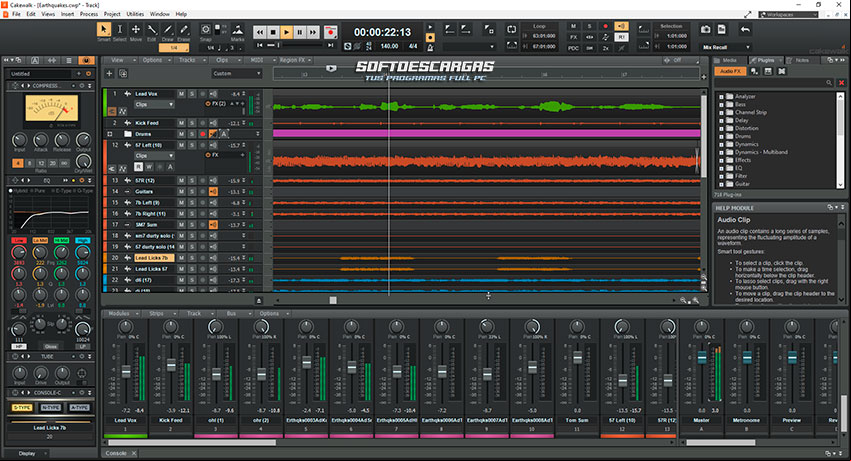Click the camera screenshot icon
The width and height of the screenshot is (851, 461).
(x=706, y=29)
